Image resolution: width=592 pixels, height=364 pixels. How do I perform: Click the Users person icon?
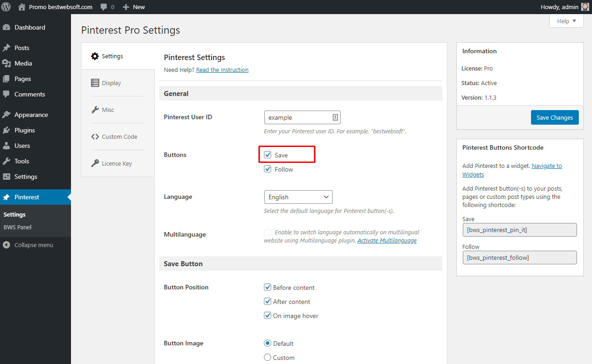click(6, 146)
